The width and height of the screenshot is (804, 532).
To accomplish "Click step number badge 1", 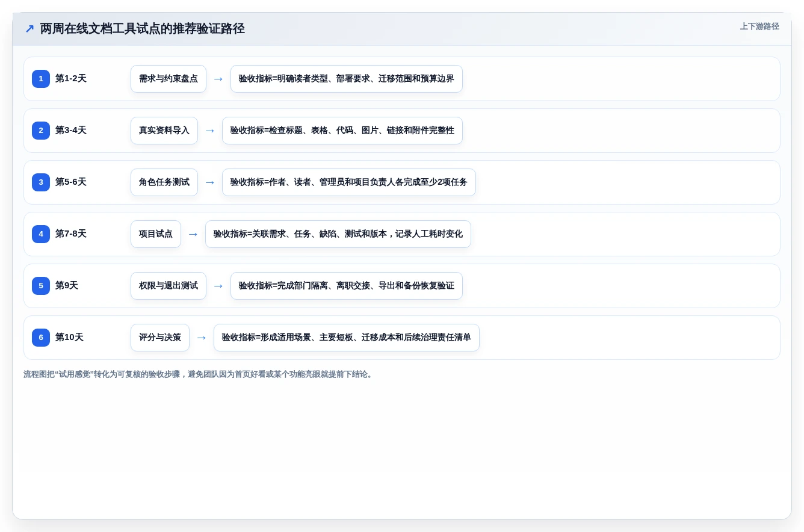I will [x=41, y=79].
